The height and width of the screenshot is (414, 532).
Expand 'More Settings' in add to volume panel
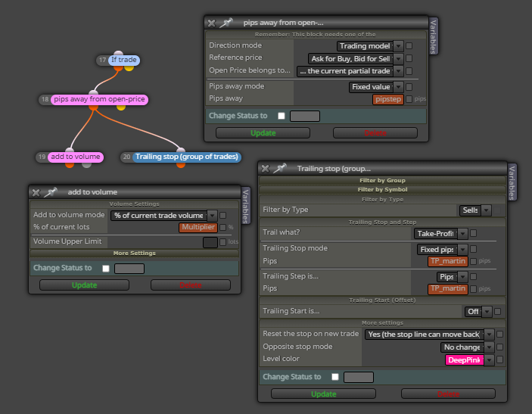point(135,253)
